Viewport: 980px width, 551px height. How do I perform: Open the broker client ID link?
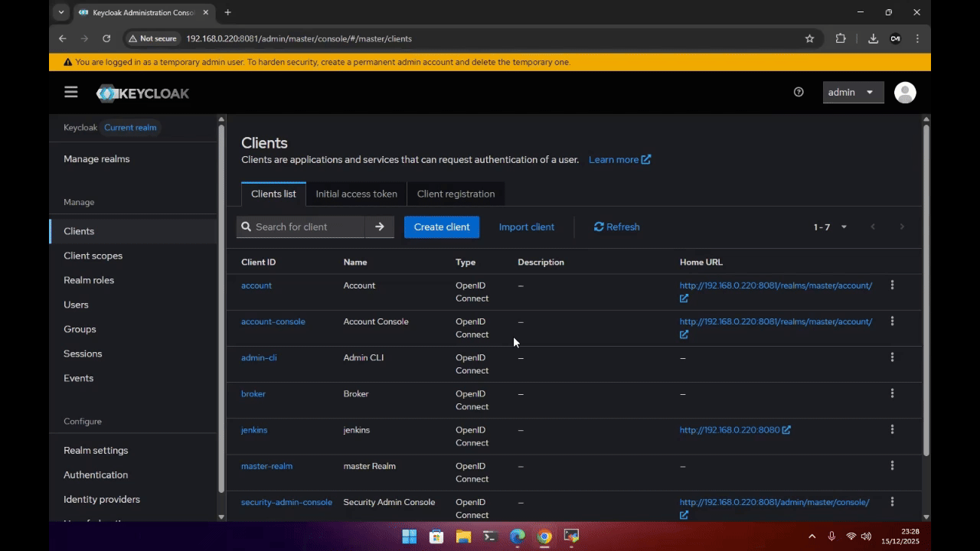[253, 393]
